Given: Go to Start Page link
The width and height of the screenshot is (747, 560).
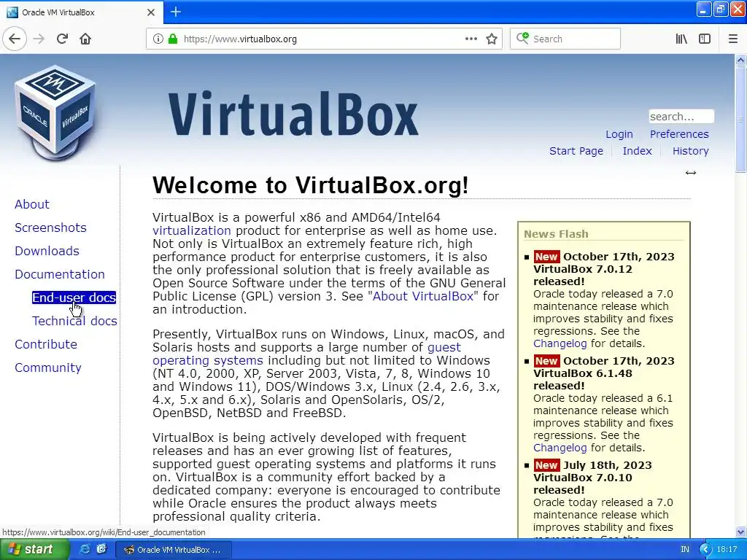Looking at the screenshot, I should [576, 151].
